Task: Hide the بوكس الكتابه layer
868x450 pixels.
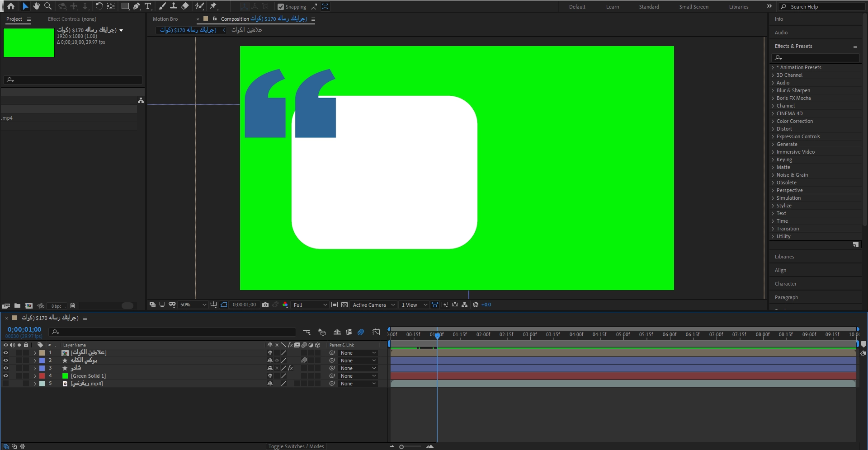Action: point(6,361)
